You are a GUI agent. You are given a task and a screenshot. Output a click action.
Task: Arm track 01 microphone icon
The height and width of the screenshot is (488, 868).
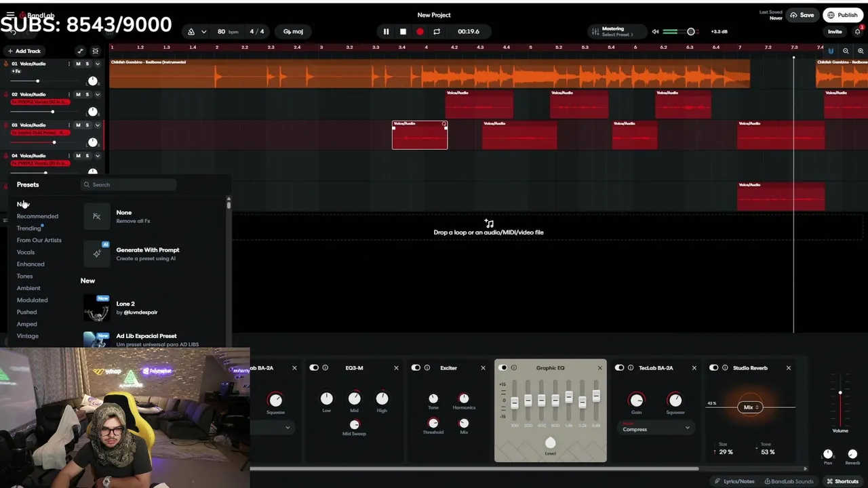pyautogui.click(x=6, y=64)
